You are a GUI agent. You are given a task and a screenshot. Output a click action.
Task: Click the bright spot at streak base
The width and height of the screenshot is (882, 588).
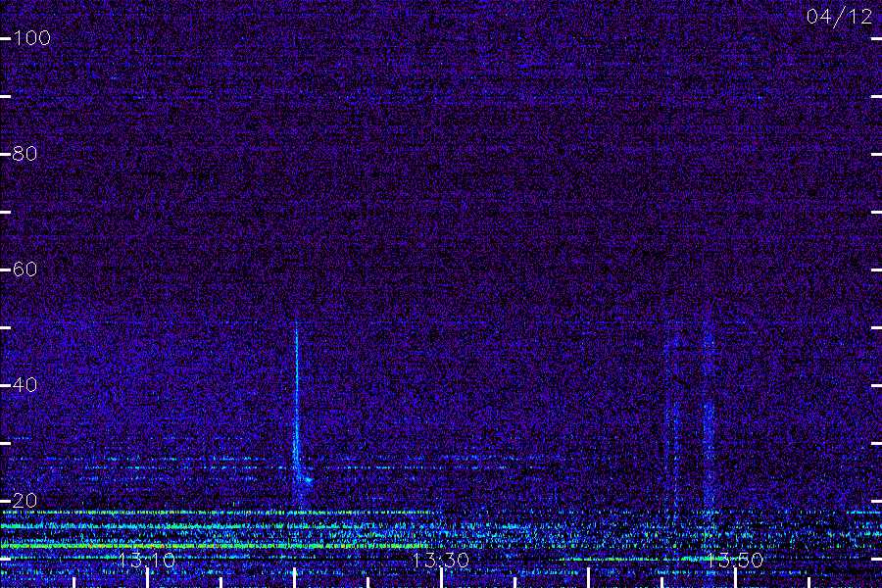(307, 480)
